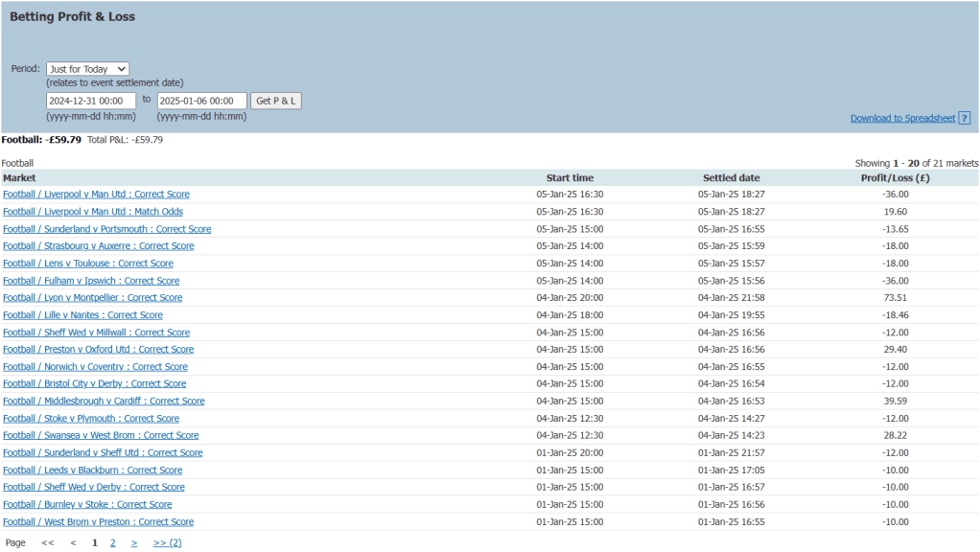Viewport: 980px width, 552px height.
Task: Open West Brom v Preston Correct Score
Action: pos(98,522)
